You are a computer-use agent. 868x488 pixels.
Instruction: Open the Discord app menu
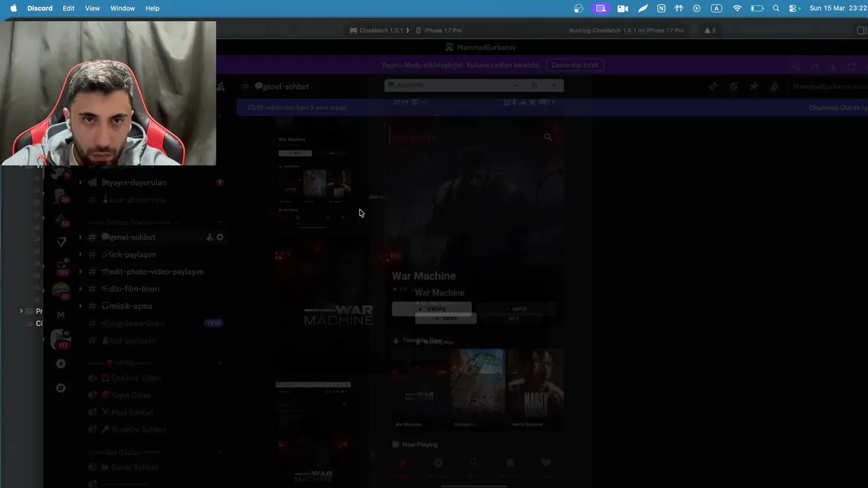coord(40,8)
